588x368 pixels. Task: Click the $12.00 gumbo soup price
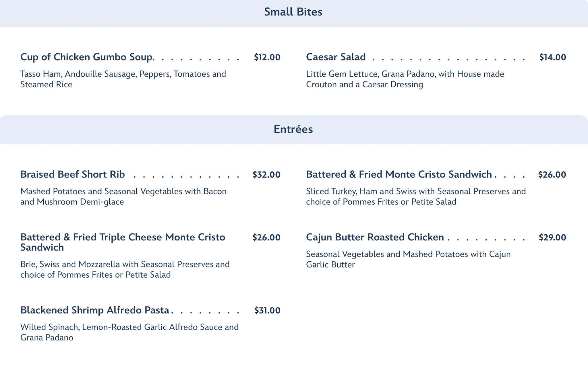point(267,57)
